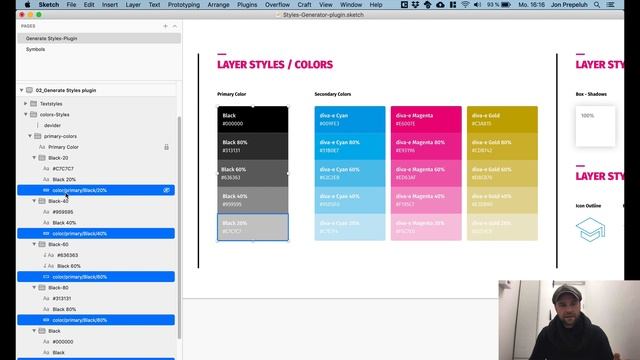Click the battery status icon
Screen dimensions: 640x360
click(506, 5)
